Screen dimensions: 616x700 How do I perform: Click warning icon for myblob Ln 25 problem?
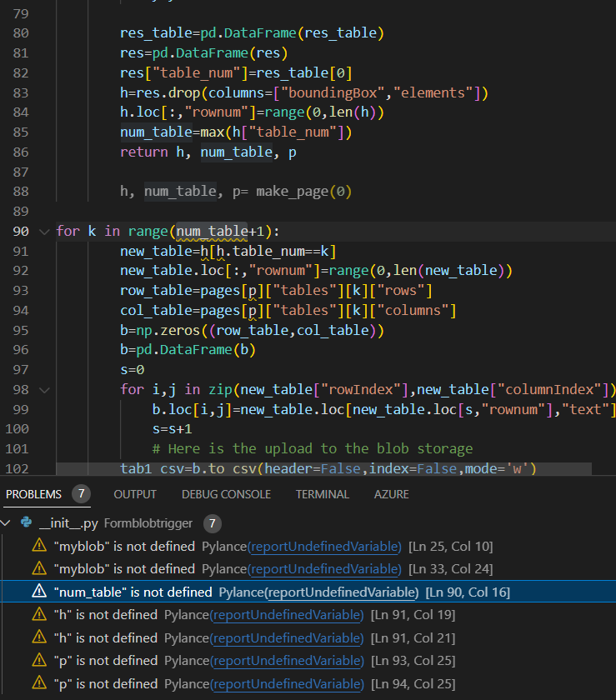[39, 546]
